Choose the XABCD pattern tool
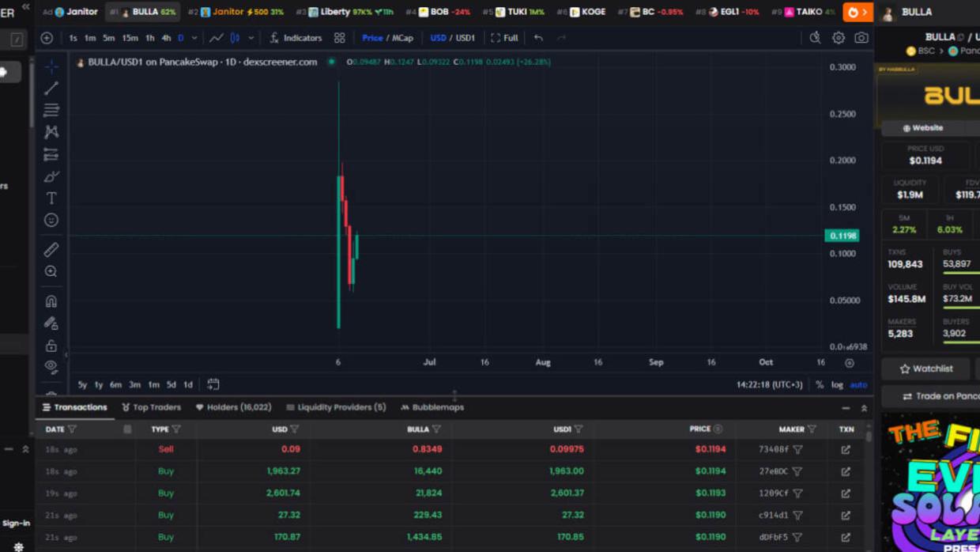 (51, 132)
